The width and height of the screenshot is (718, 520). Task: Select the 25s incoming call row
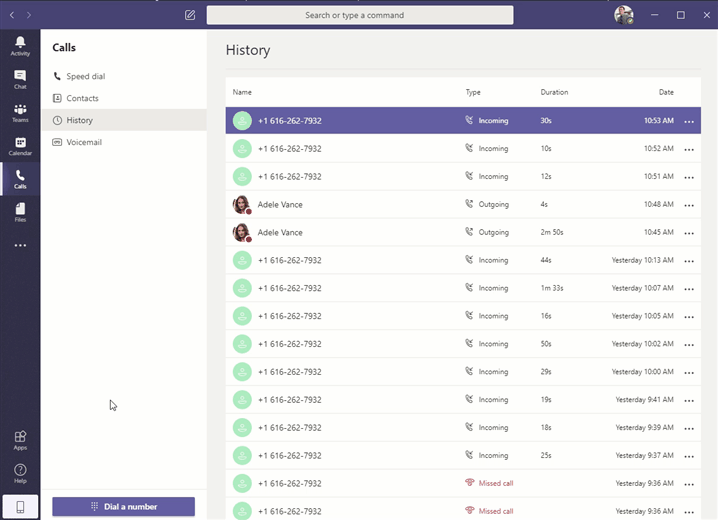[x=463, y=456]
